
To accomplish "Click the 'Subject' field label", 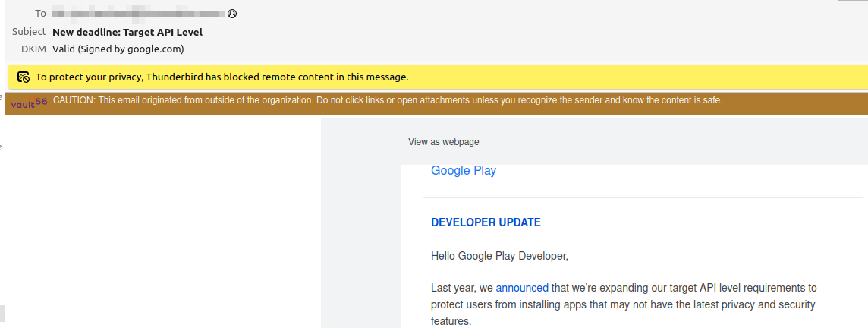I will click(29, 32).
